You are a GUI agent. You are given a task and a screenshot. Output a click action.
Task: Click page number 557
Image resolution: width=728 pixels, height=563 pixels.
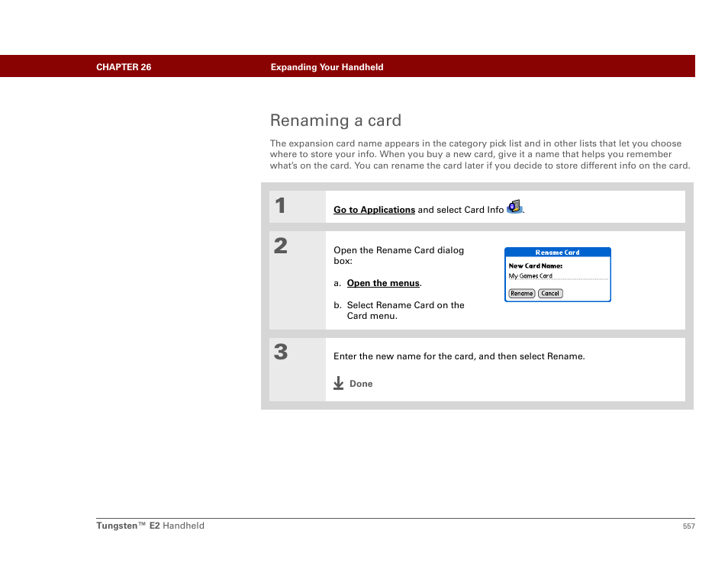(688, 526)
